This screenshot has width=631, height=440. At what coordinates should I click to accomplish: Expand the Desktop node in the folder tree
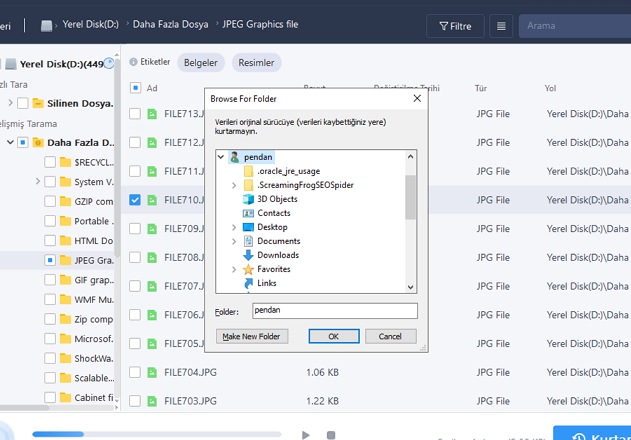tap(234, 227)
